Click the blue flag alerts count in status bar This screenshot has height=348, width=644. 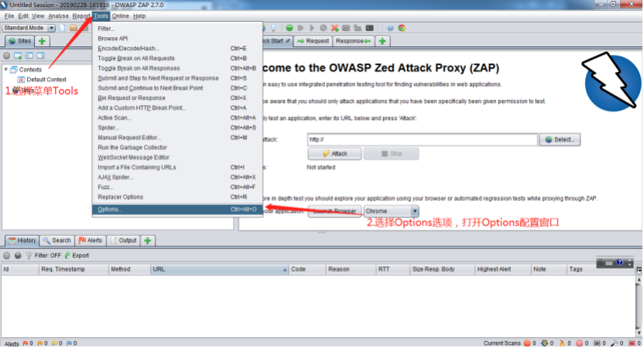point(71,343)
